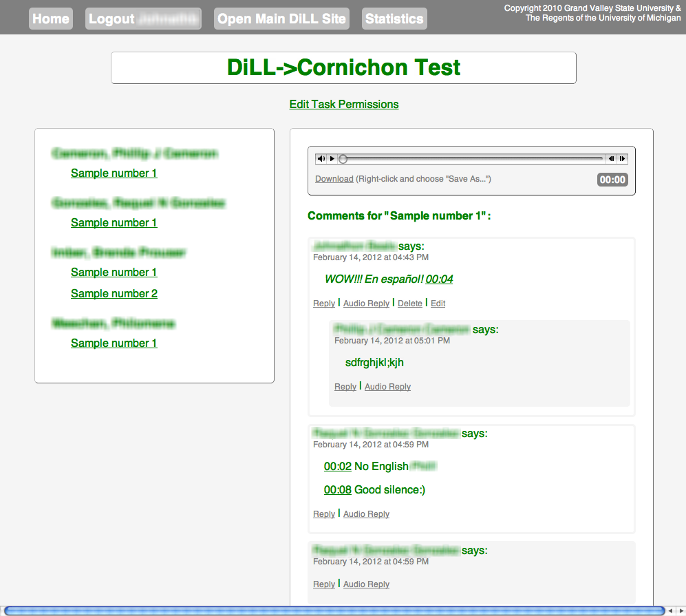686x616 pixels.
Task: Click the Logout button
Action: (143, 19)
